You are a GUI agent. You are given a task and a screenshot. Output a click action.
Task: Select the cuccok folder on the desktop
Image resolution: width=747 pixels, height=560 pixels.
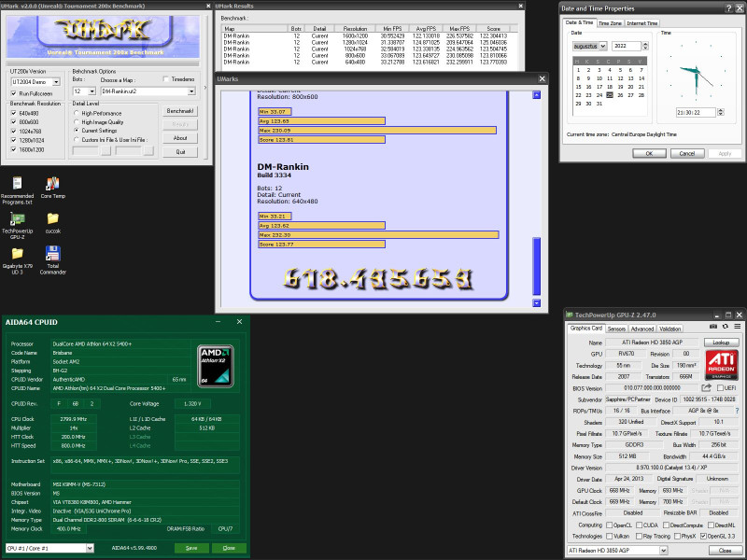click(x=52, y=223)
